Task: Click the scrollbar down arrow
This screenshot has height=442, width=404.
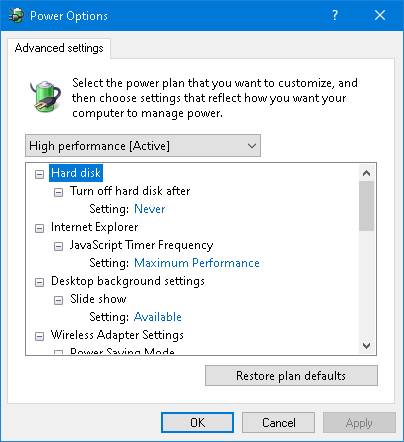Action: click(367, 346)
